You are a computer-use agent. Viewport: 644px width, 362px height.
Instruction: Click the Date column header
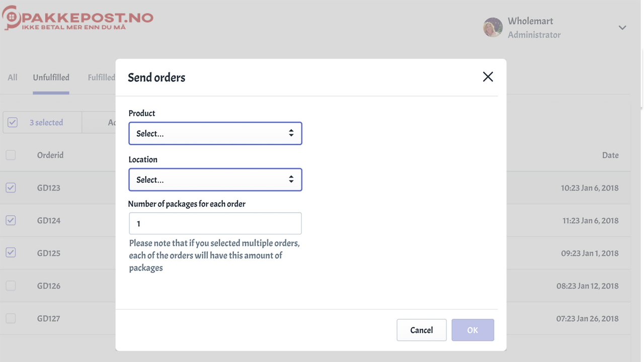click(610, 155)
